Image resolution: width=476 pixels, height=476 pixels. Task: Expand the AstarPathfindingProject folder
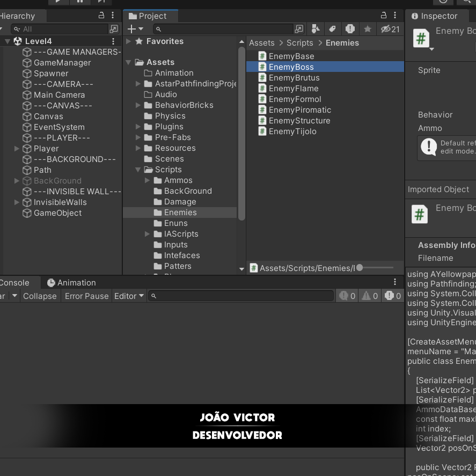(x=138, y=84)
